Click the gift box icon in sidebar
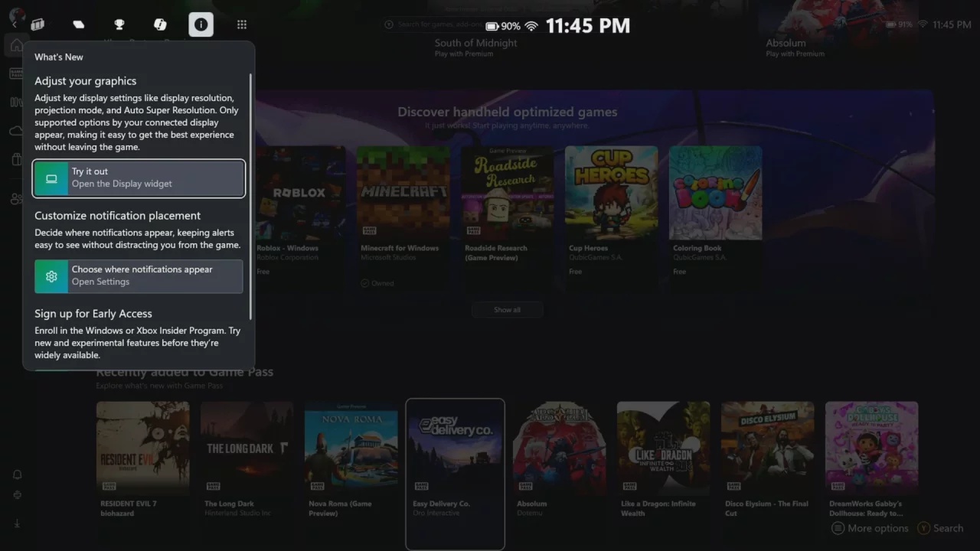Screen dimensions: 980x551 pyautogui.click(x=16, y=159)
